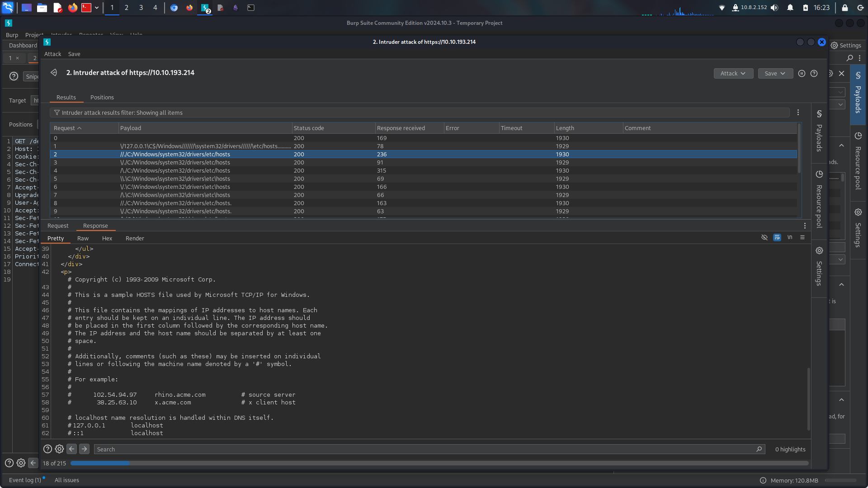The width and height of the screenshot is (868, 488).
Task: Switch to the Positions tab
Action: (102, 97)
